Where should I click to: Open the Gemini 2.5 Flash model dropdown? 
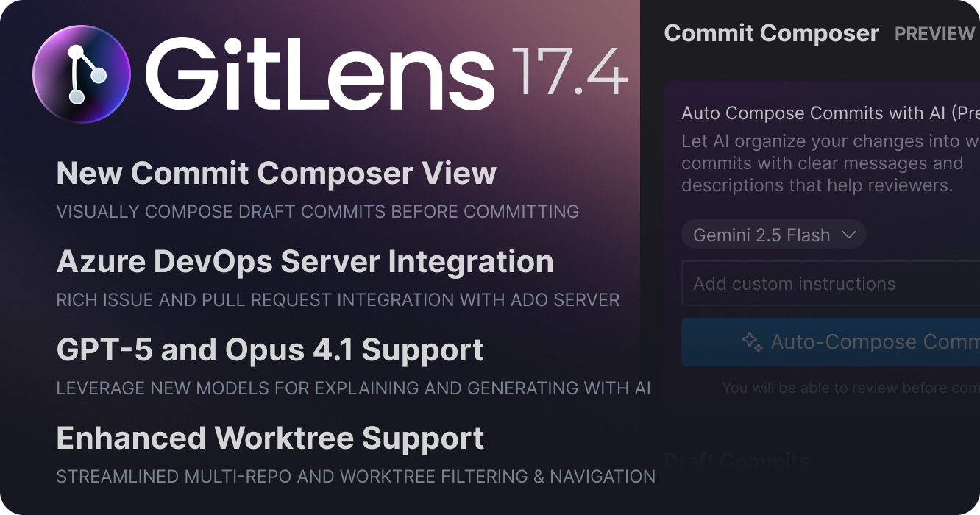tap(774, 235)
